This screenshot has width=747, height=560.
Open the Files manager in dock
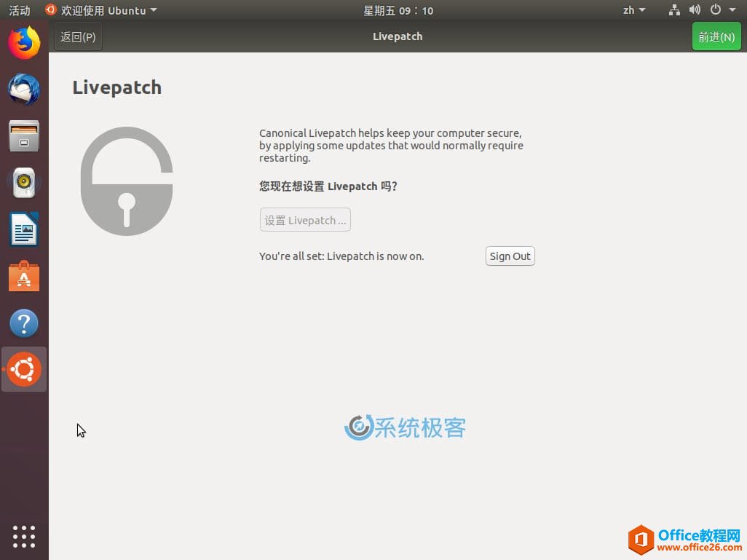(x=24, y=136)
